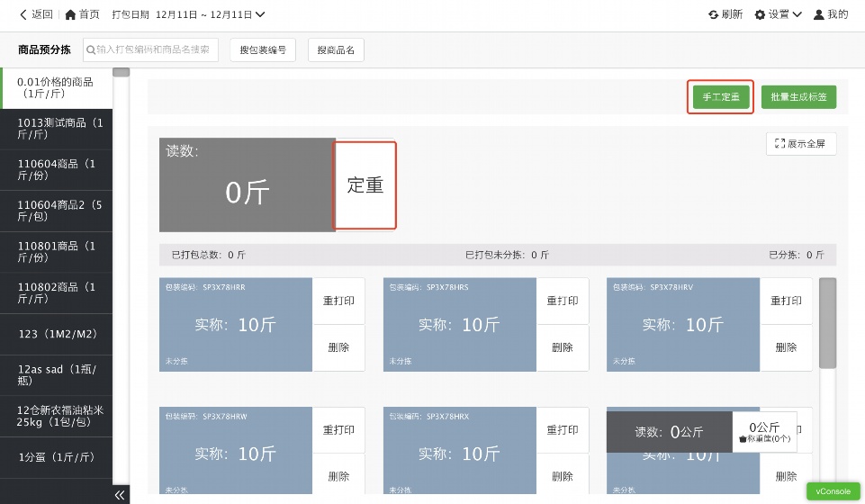Click the 展示全屏 fullscreen button
Viewport: 865px width, 504px height.
[801, 144]
